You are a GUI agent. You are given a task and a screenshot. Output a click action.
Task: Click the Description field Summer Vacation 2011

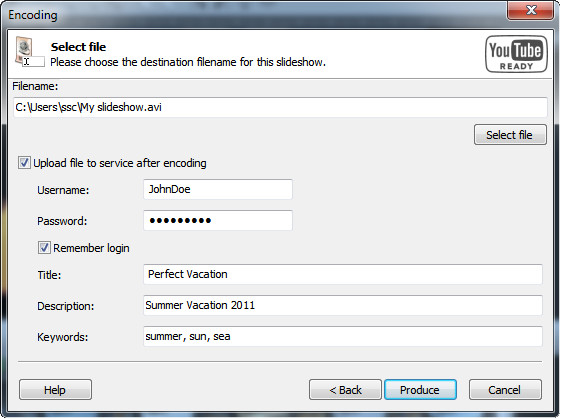tap(343, 306)
